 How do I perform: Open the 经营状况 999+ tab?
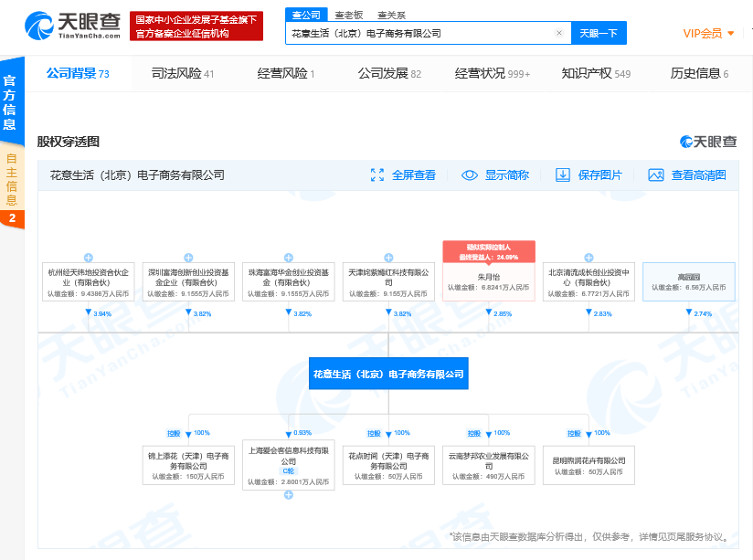(x=493, y=73)
